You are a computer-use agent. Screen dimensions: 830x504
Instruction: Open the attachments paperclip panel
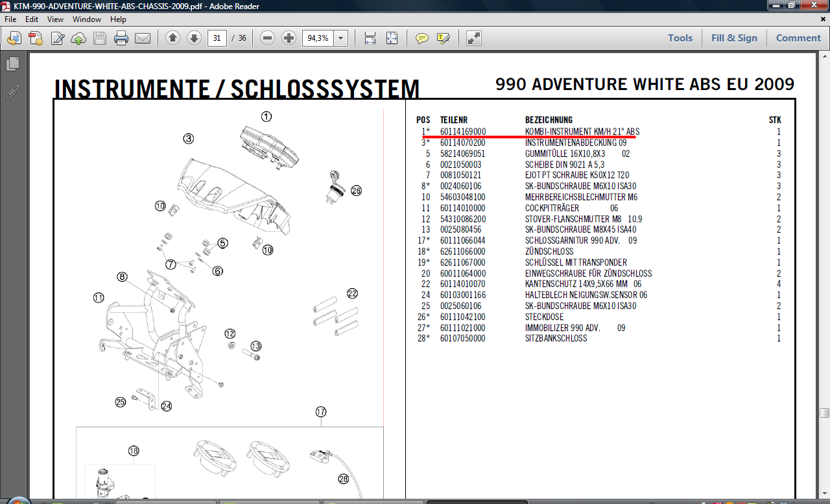point(12,91)
